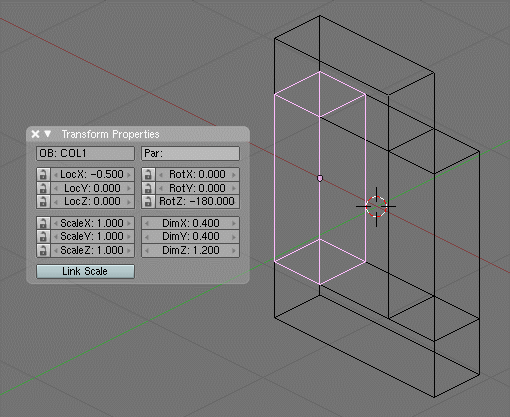Increase DimZ with the right arrow
This screenshot has width=510, height=417.
234,250
